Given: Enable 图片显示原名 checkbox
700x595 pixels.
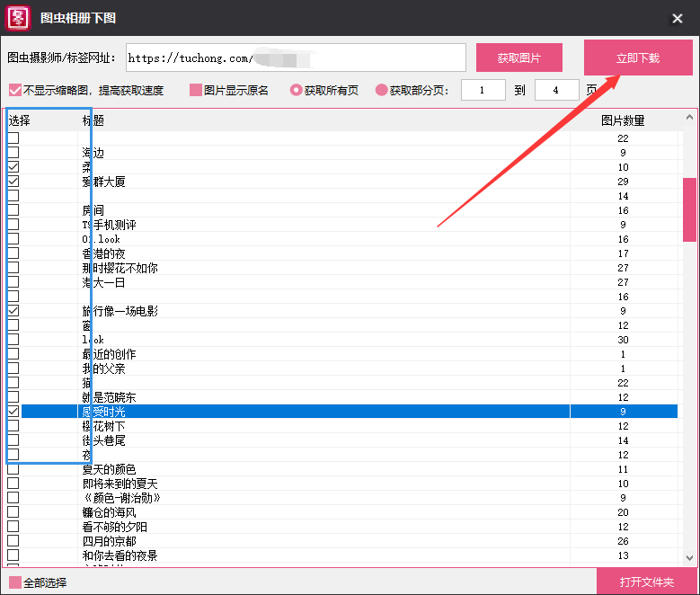Looking at the screenshot, I should 196,90.
